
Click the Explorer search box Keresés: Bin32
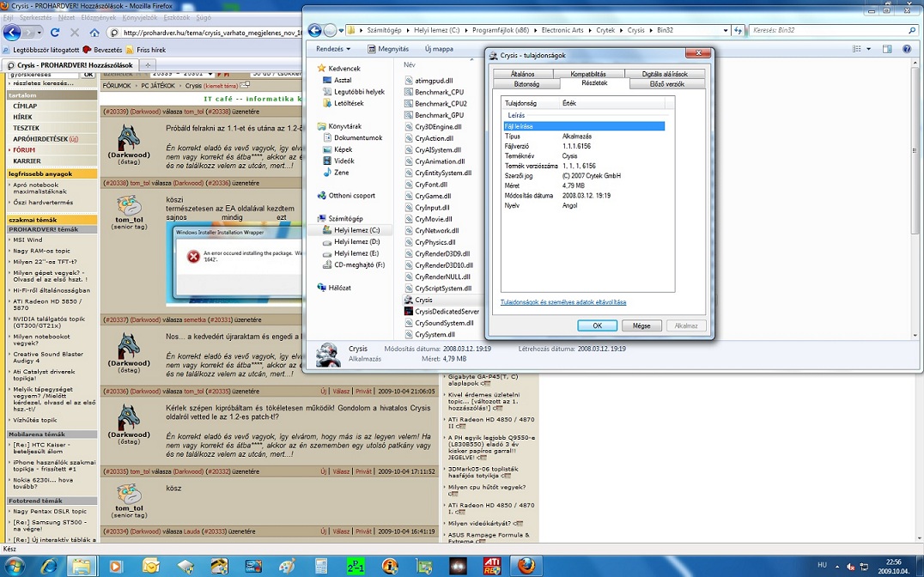click(833, 30)
